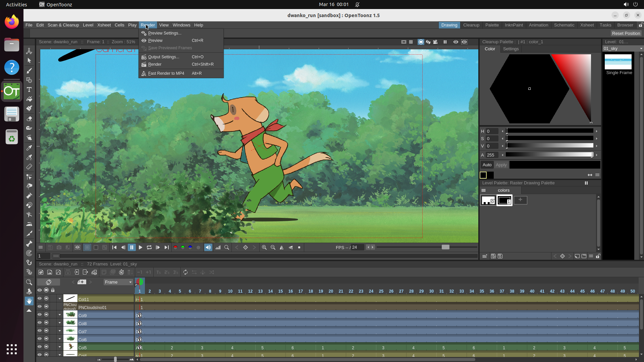The height and width of the screenshot is (362, 644).
Task: Choose Output Settings from the Render menu
Action: (x=163, y=57)
